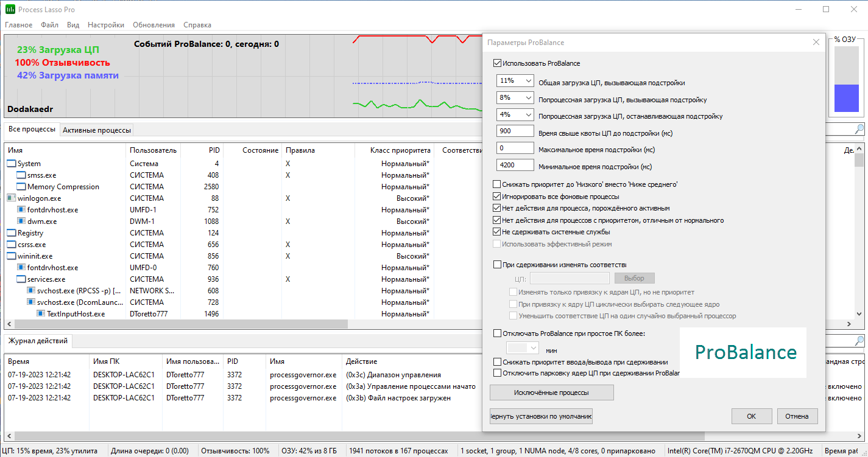
Task: Enable disabling CPU core parking during ProBalance
Action: [497, 373]
